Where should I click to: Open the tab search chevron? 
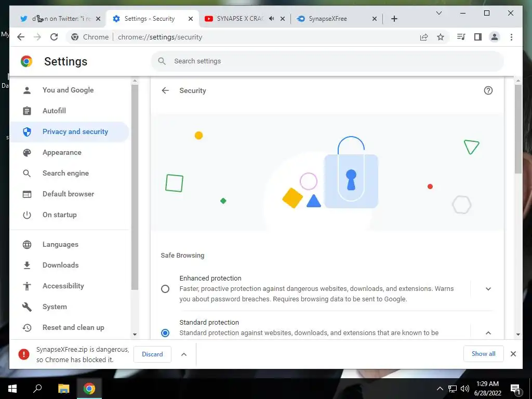438,13
